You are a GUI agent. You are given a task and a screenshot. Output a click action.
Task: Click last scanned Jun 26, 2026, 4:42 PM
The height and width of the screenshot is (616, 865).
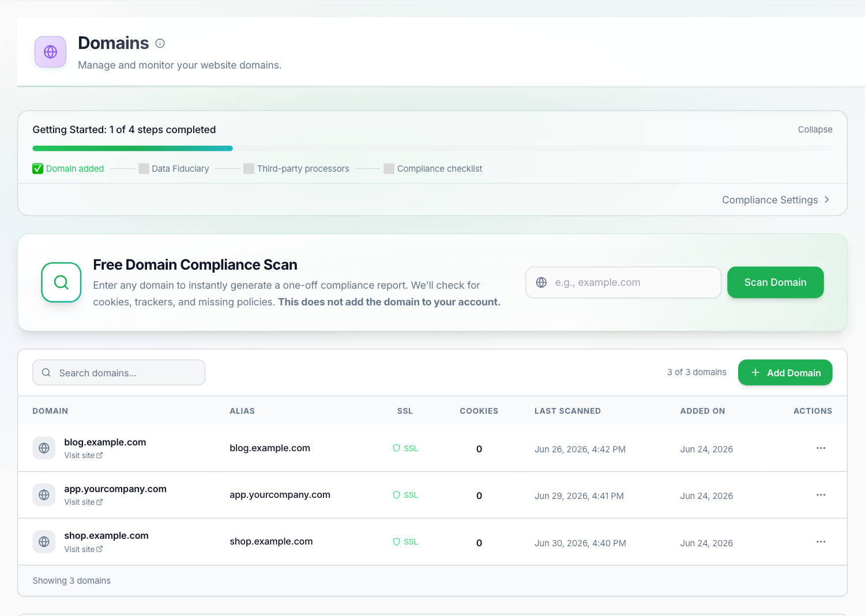pyautogui.click(x=580, y=449)
